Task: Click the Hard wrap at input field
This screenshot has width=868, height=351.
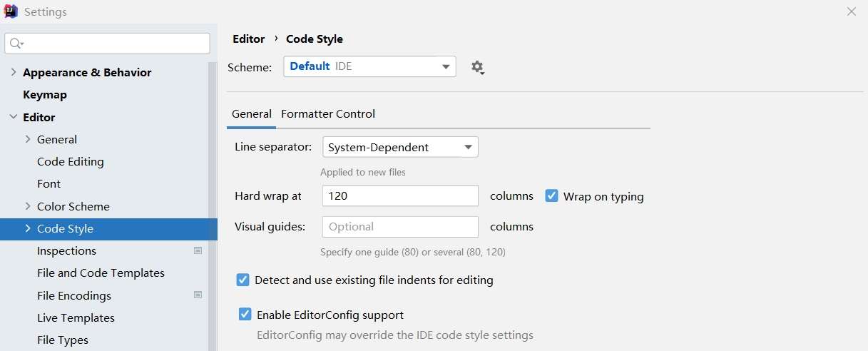Action: click(400, 196)
